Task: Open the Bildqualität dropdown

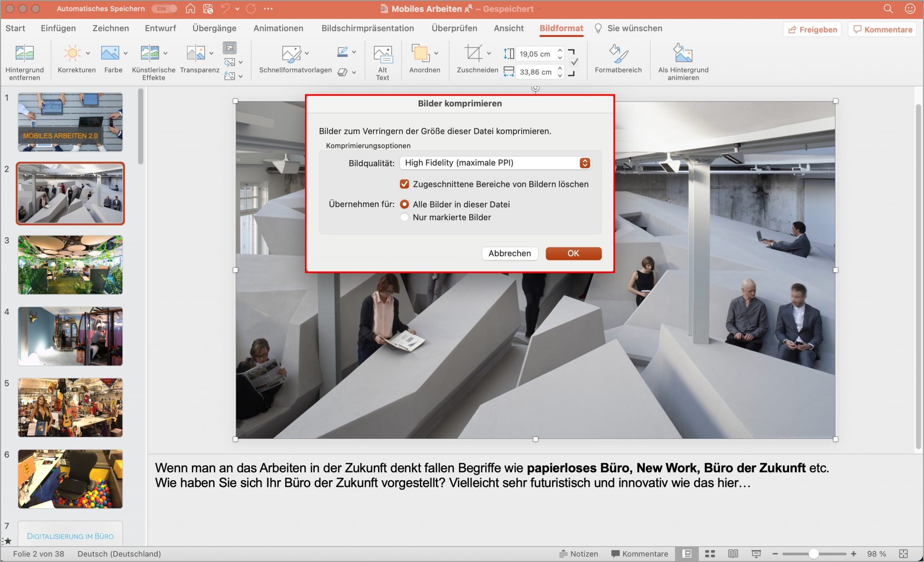Action: 495,163
